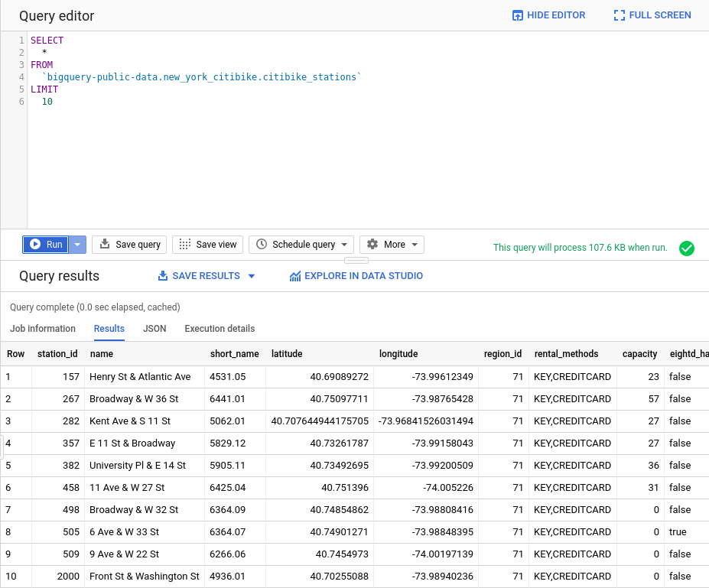Click the green query validation checkmark
This screenshot has height=588, width=709.
(687, 248)
